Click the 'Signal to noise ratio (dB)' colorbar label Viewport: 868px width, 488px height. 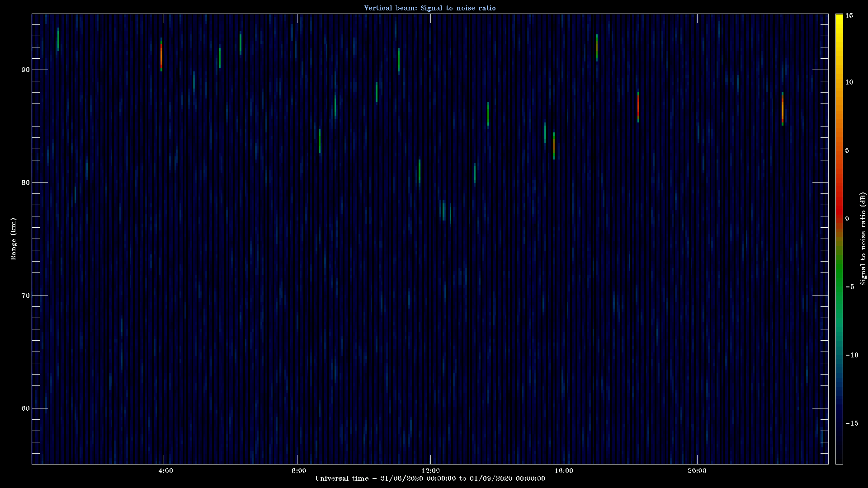pos(863,239)
